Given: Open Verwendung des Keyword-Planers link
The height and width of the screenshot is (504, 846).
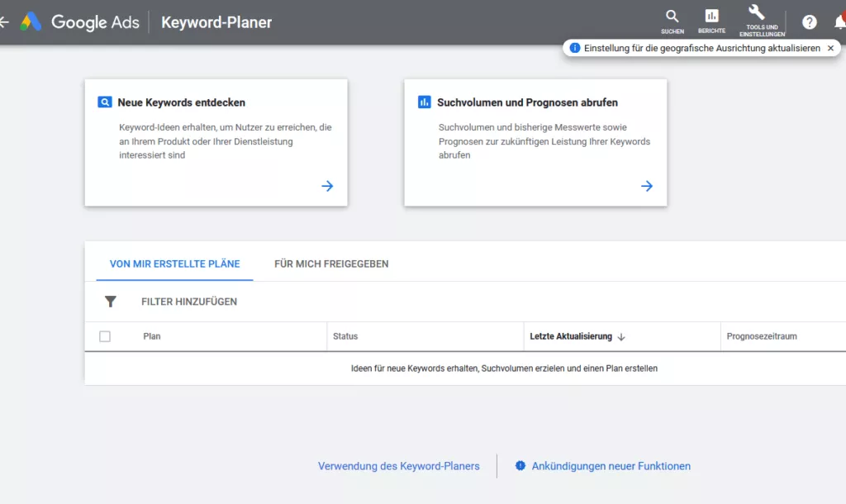Looking at the screenshot, I should [399, 466].
